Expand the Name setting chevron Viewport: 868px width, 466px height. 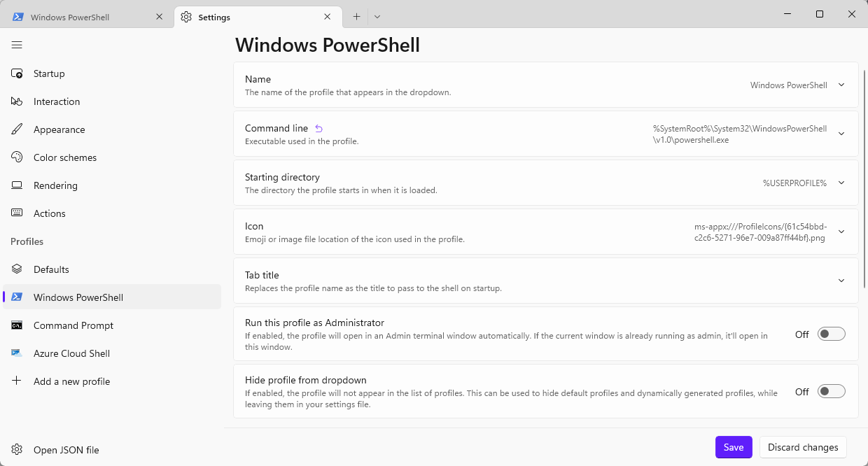841,85
